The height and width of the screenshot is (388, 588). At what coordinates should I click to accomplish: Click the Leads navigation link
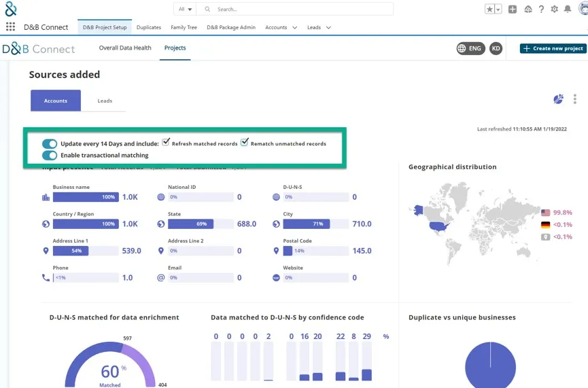pos(314,27)
